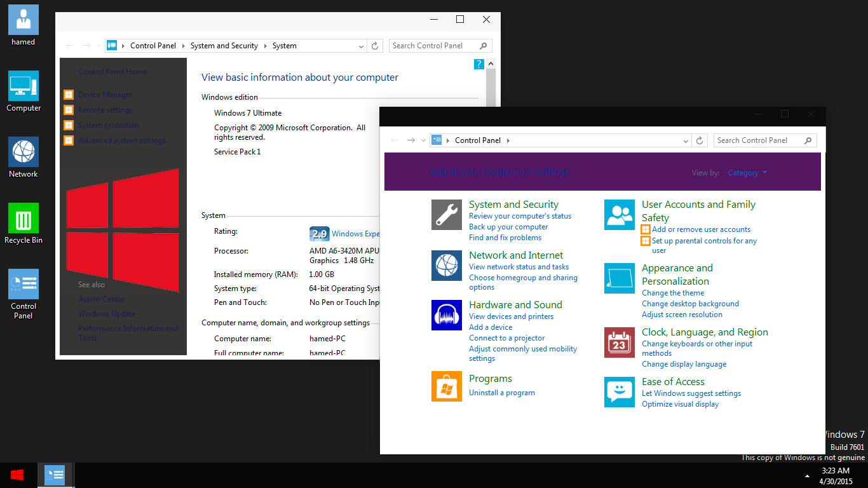
Task: Click the Appearance and Personalization icon
Action: pyautogui.click(x=619, y=278)
